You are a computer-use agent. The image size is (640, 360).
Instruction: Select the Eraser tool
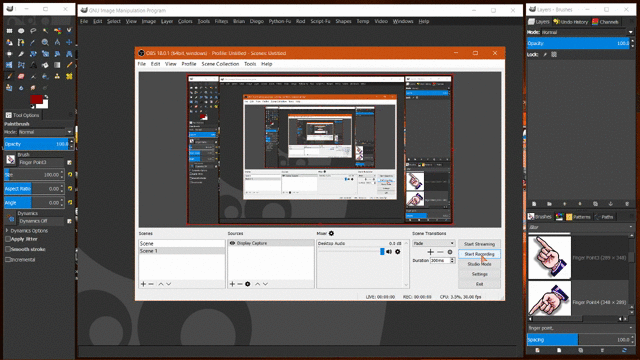coord(21,76)
